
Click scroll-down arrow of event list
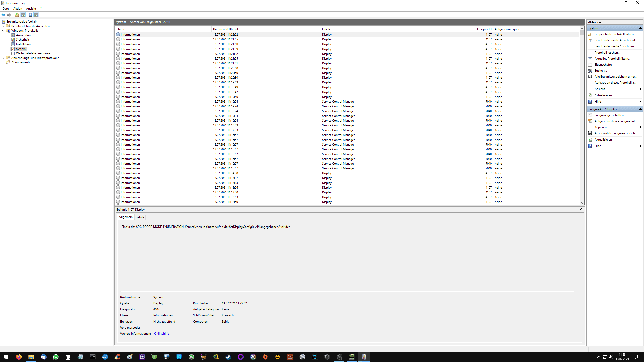pos(582,203)
